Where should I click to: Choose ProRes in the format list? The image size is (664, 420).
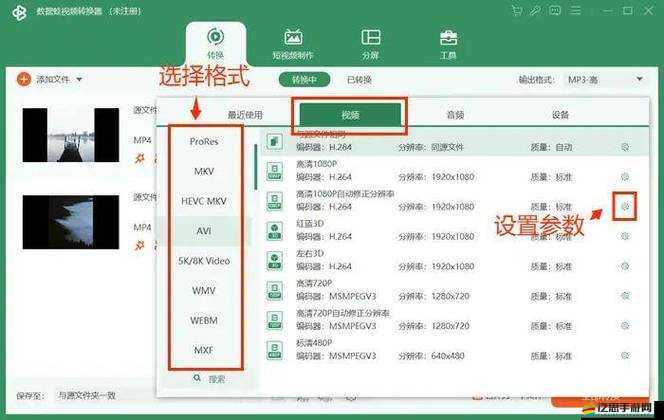[x=204, y=142]
